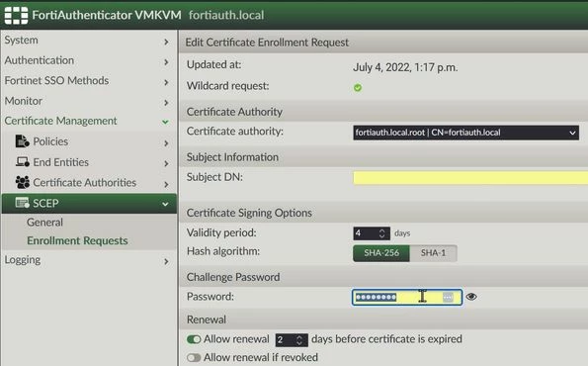Click the Policies document icon

point(23,141)
